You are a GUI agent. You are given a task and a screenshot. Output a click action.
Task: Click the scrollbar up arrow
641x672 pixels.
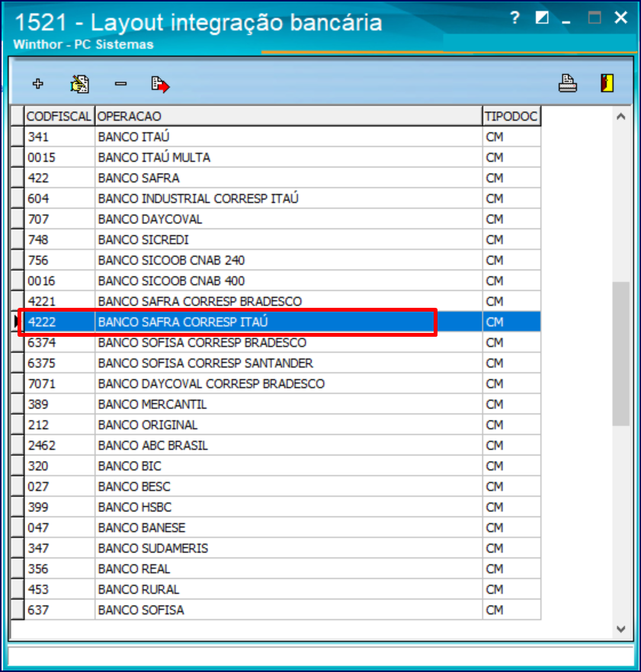pyautogui.click(x=621, y=117)
